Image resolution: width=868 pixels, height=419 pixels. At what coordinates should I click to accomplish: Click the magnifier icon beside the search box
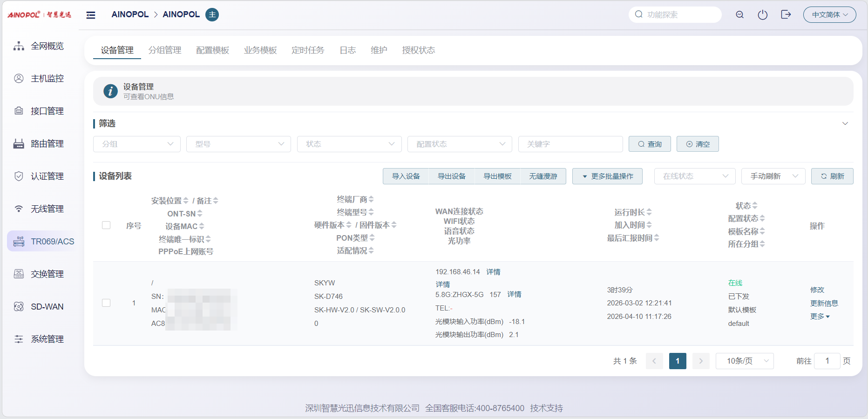[739, 15]
